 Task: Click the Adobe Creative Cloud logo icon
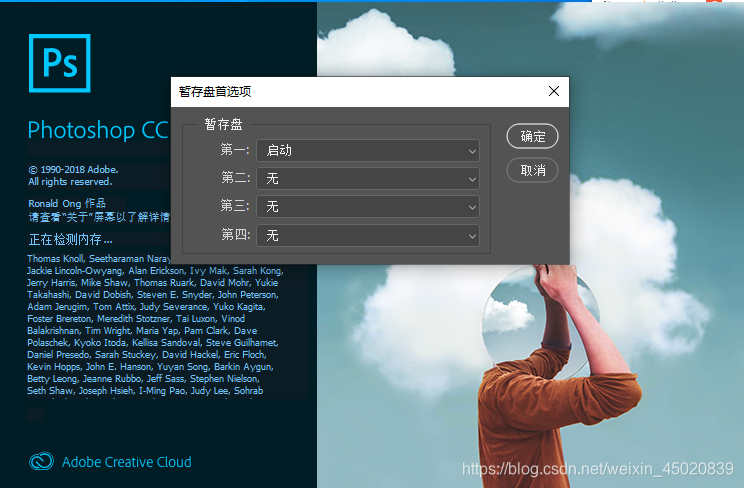(x=41, y=461)
